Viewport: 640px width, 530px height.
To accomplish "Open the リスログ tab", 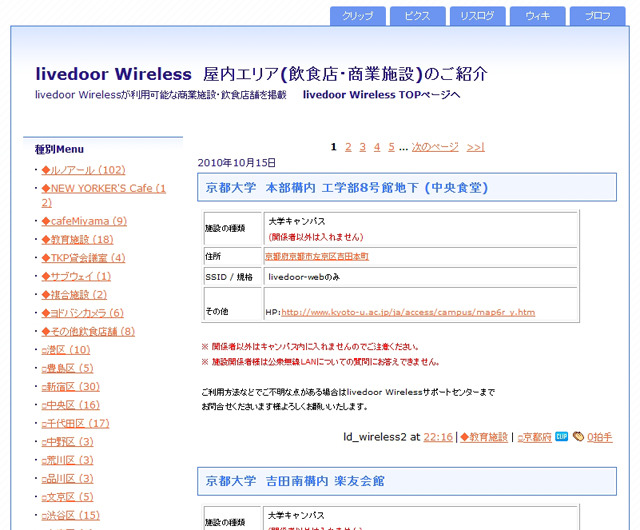I will [x=478, y=16].
